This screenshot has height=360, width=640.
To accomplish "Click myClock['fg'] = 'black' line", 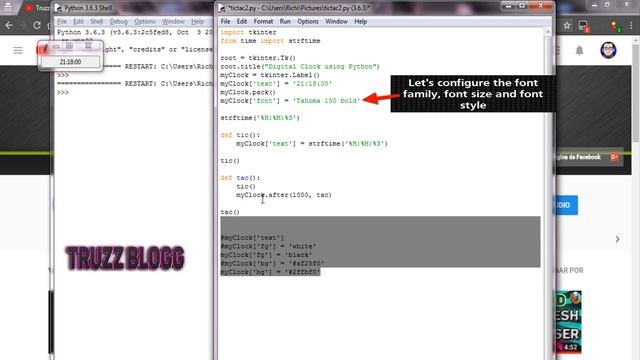I will [266, 255].
